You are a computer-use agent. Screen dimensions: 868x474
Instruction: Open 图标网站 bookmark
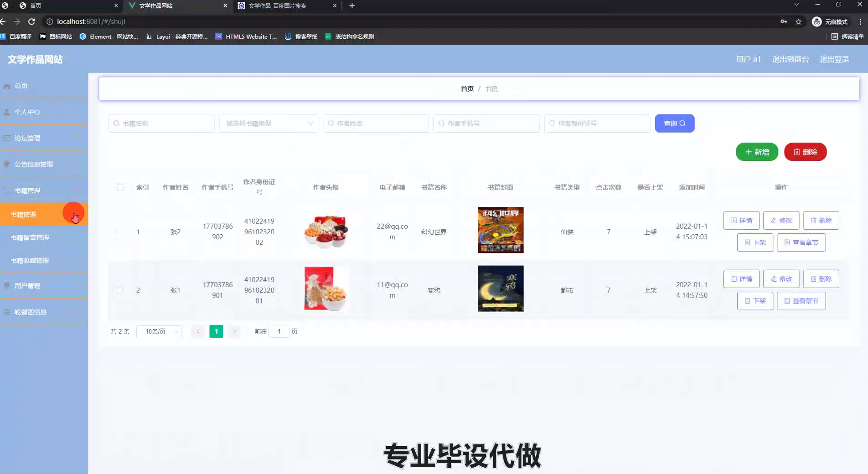(56, 36)
